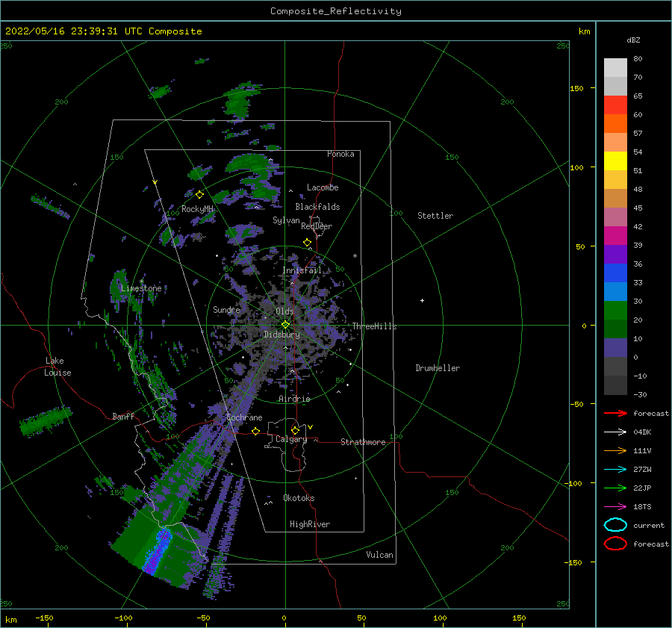Click the RockyMH label
672x628 pixels.
197,209
